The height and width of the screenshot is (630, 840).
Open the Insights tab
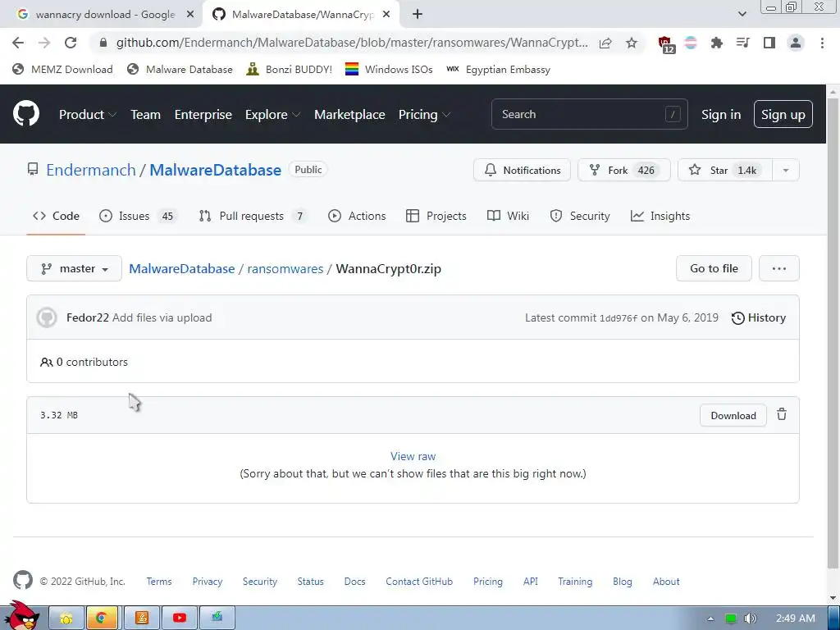tap(660, 216)
